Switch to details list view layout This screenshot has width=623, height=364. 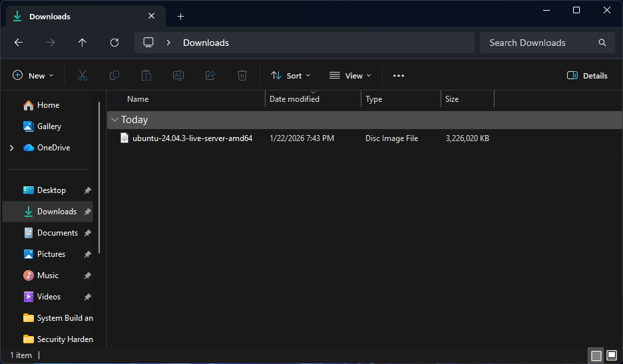[596, 355]
